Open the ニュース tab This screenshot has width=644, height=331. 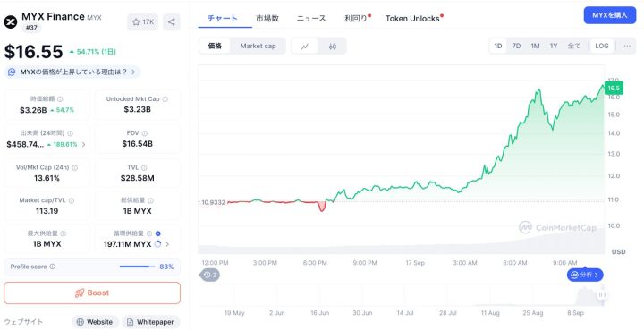(311, 18)
